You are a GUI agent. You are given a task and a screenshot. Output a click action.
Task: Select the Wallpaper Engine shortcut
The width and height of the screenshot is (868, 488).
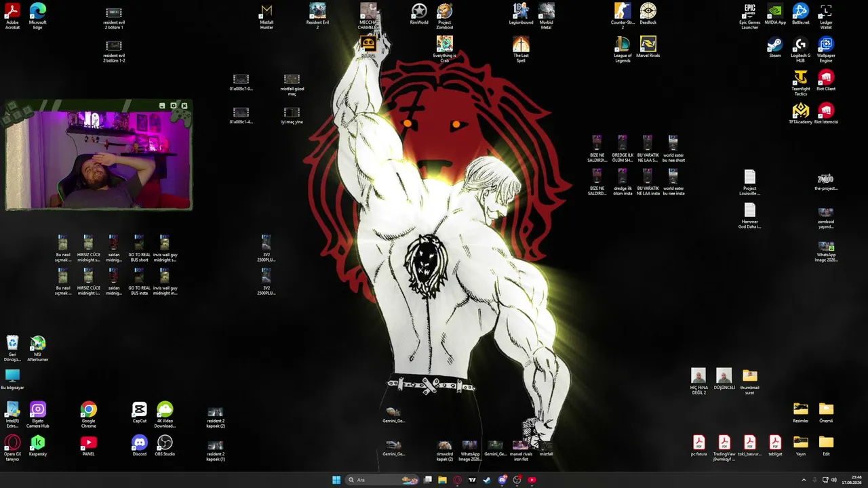pos(826,49)
